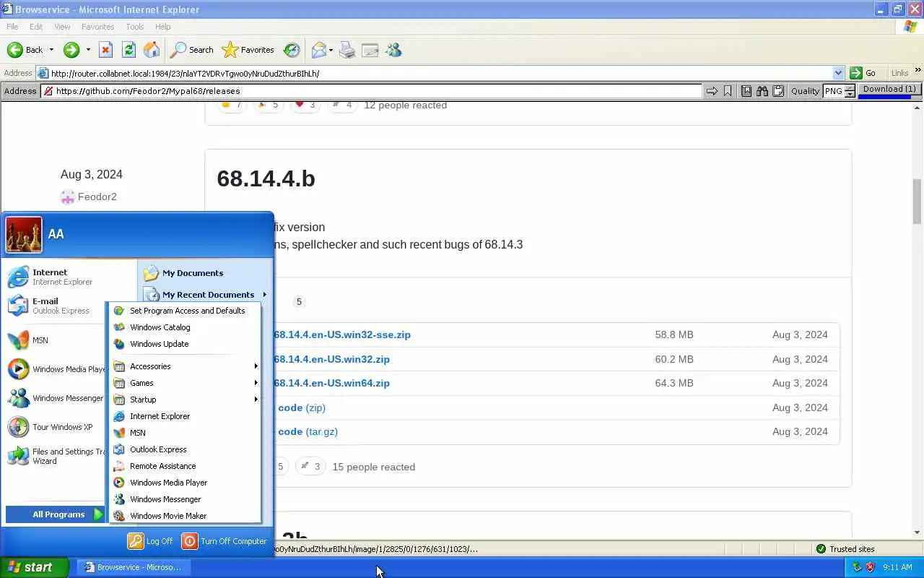924x578 pixels.
Task: Click the AA user account picture
Action: tap(24, 235)
